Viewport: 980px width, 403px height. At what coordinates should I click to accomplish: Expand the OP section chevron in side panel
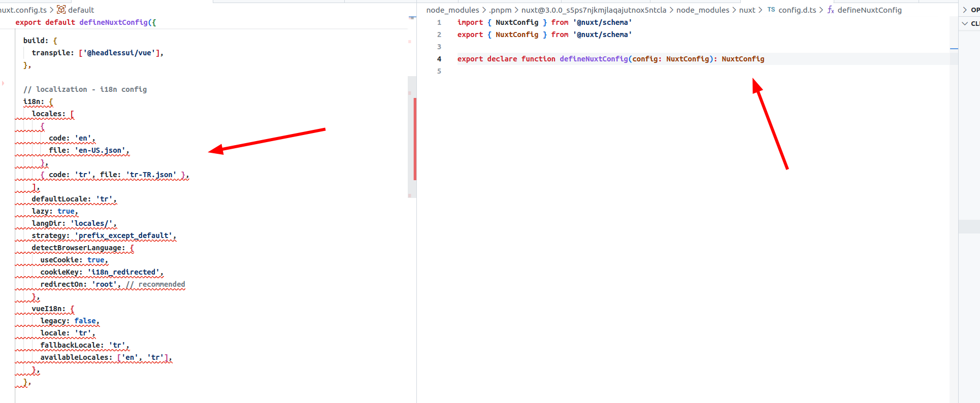pos(965,10)
